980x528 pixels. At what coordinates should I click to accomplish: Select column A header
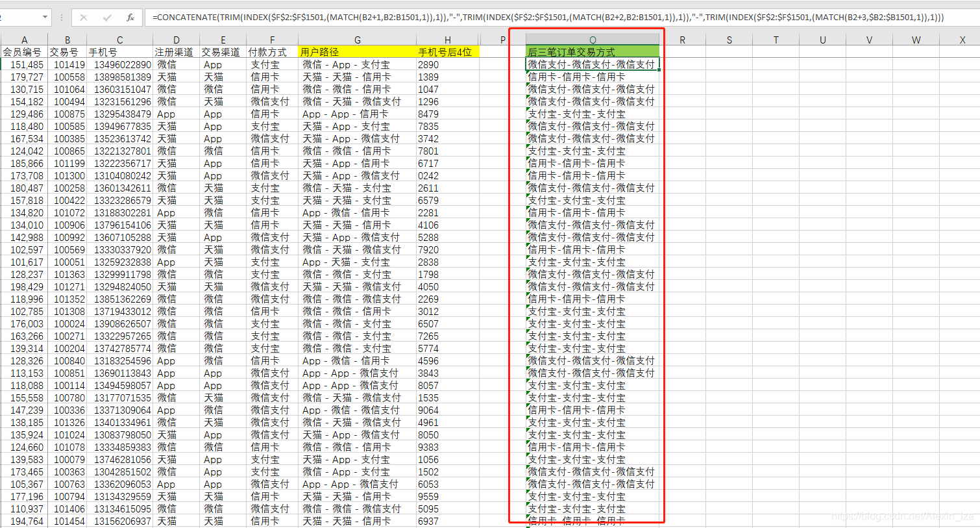(x=25, y=40)
